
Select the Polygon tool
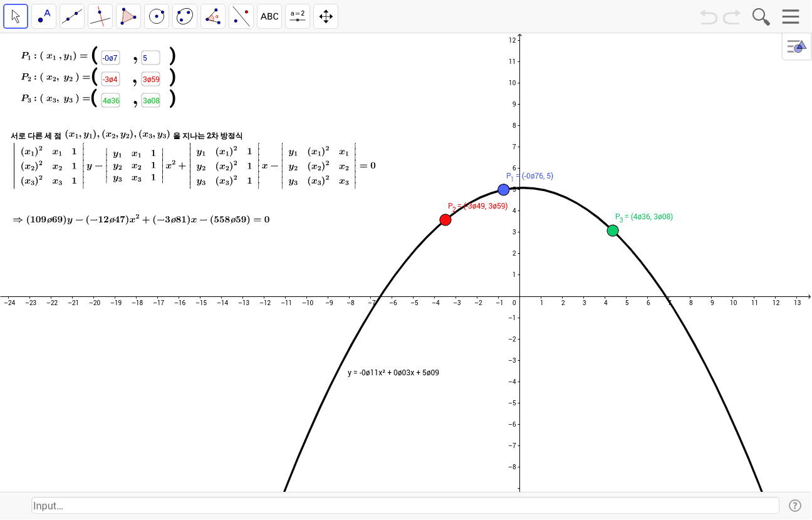click(128, 16)
